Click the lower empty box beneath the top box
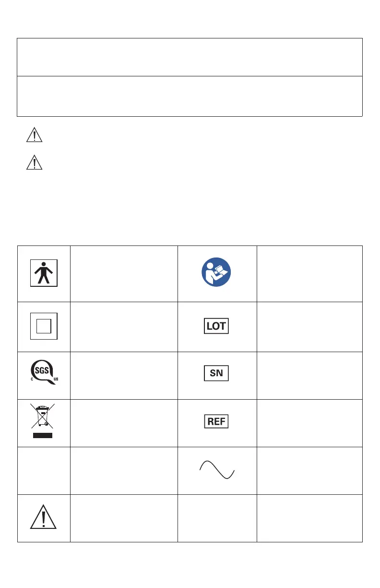The width and height of the screenshot is (380, 588). click(190, 96)
